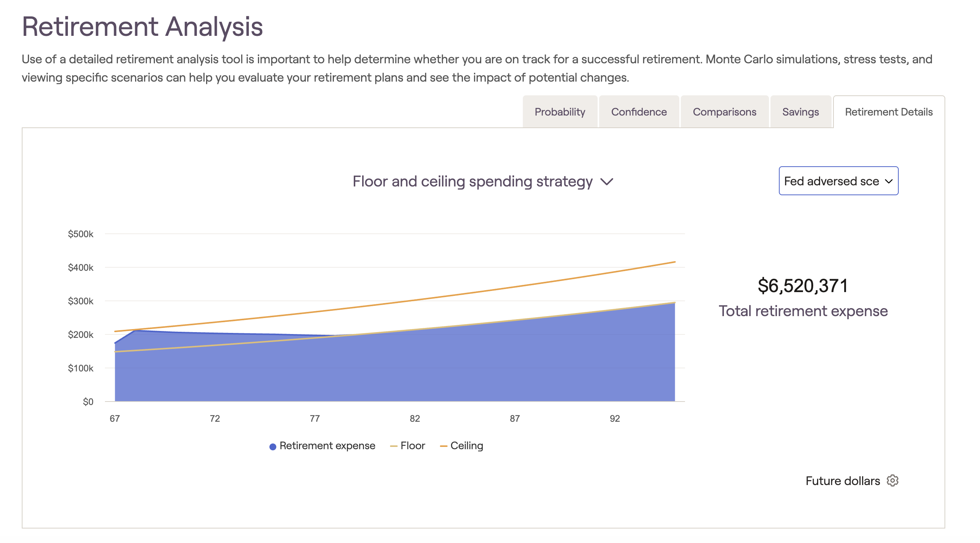
Task: Click age 72 on the x-axis
Action: [x=215, y=418]
